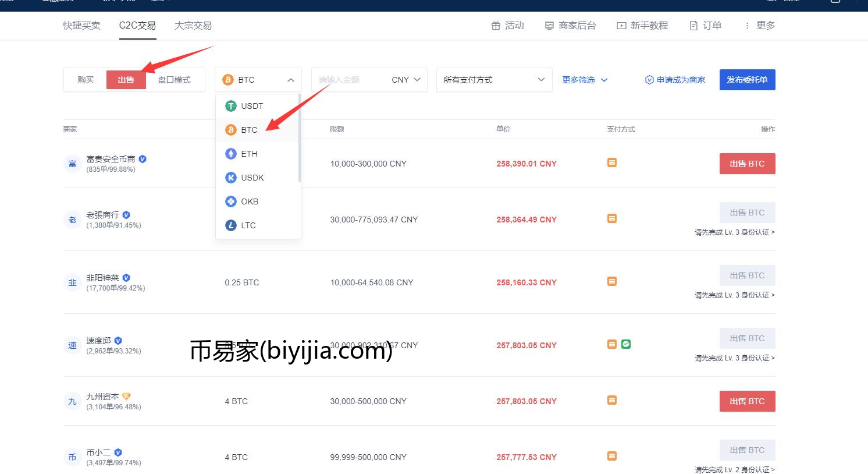Screen dimensions: 868x474
Task: Click merchant name 韭阳神菜
Action: pos(102,278)
